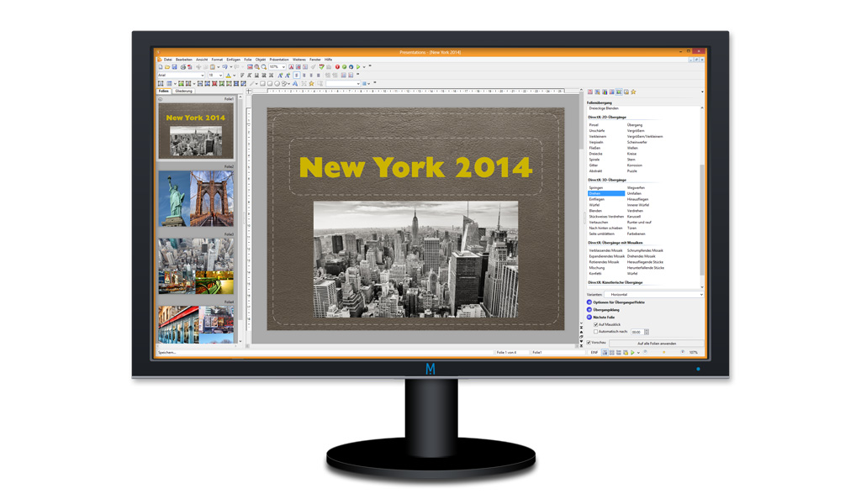Click the normal view icon in status bar
The height and width of the screenshot is (504, 861).
pos(605,353)
